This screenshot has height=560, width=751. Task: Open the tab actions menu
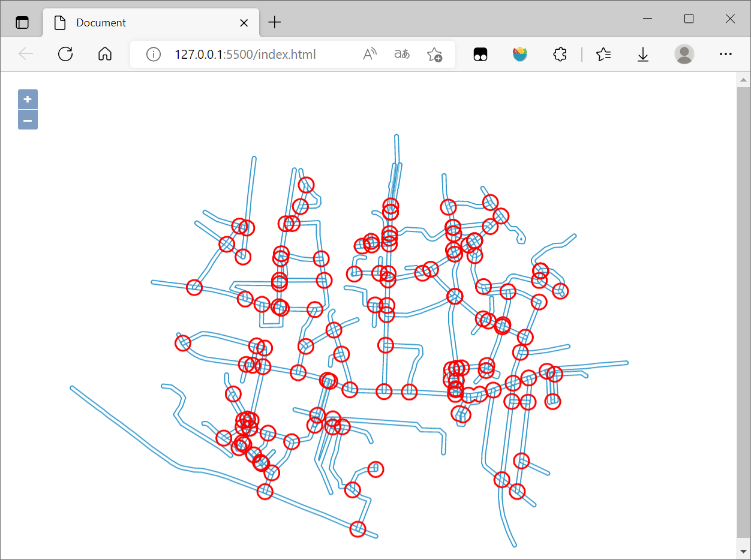click(x=22, y=23)
